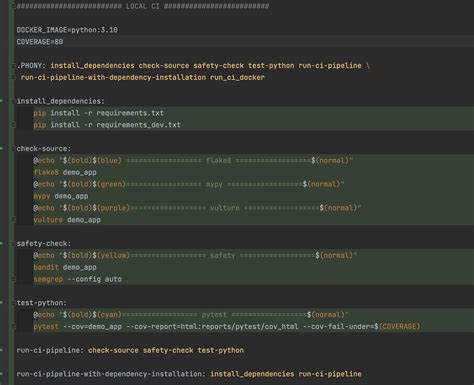Image resolution: width=474 pixels, height=385 pixels.
Task: Click the safety-check: target label
Action: [x=44, y=244]
